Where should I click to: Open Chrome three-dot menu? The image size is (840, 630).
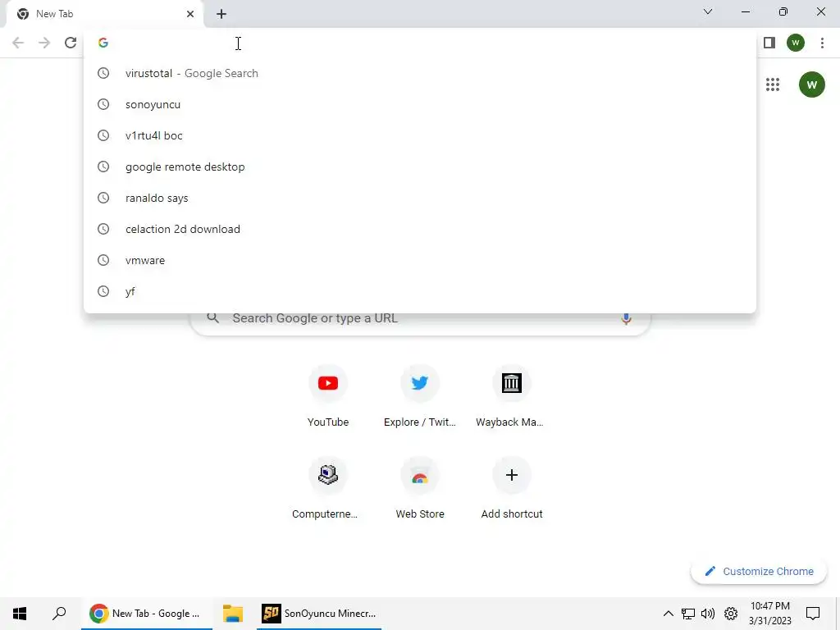pyautogui.click(x=822, y=43)
